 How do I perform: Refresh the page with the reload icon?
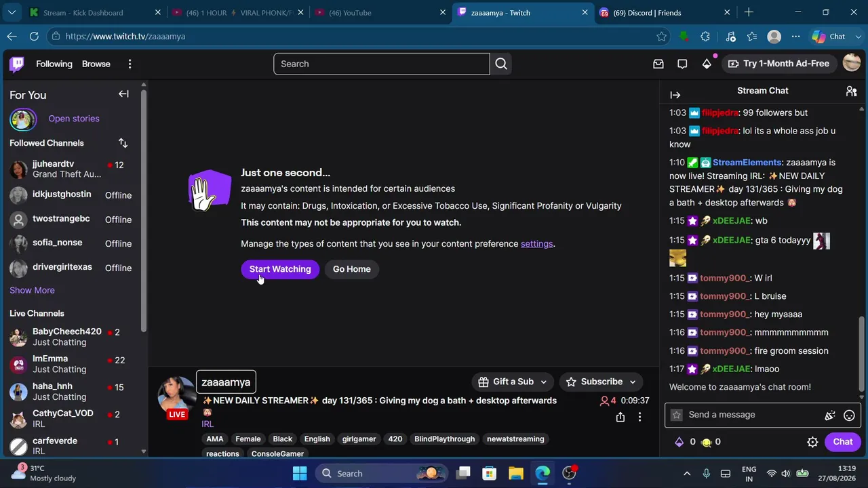click(x=35, y=37)
